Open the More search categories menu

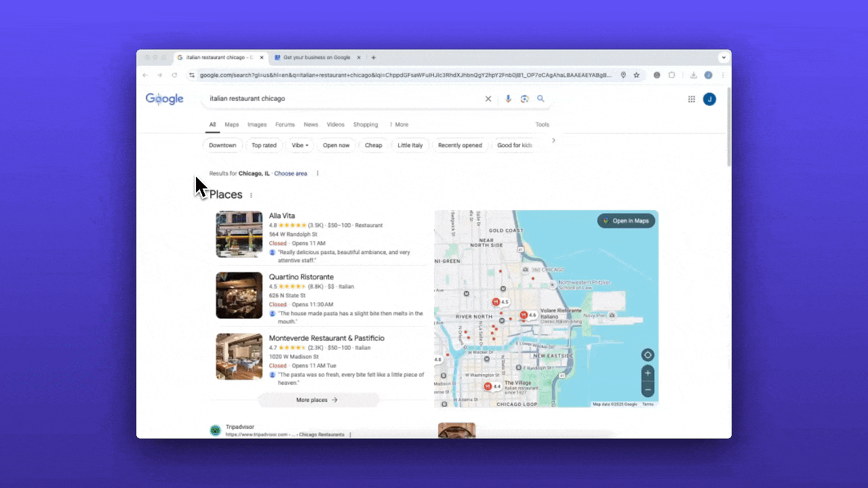click(399, 125)
